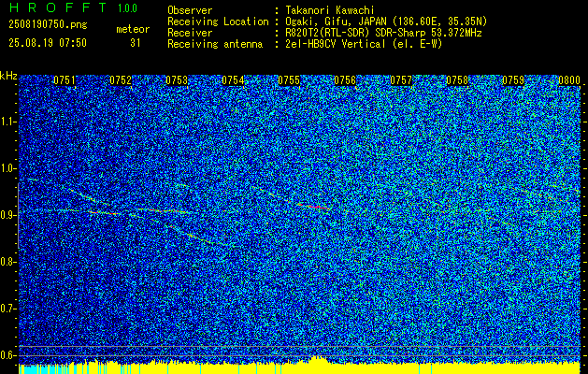Click the 0.7 kHz axis label
This screenshot has height=374, width=588.
pos(8,309)
